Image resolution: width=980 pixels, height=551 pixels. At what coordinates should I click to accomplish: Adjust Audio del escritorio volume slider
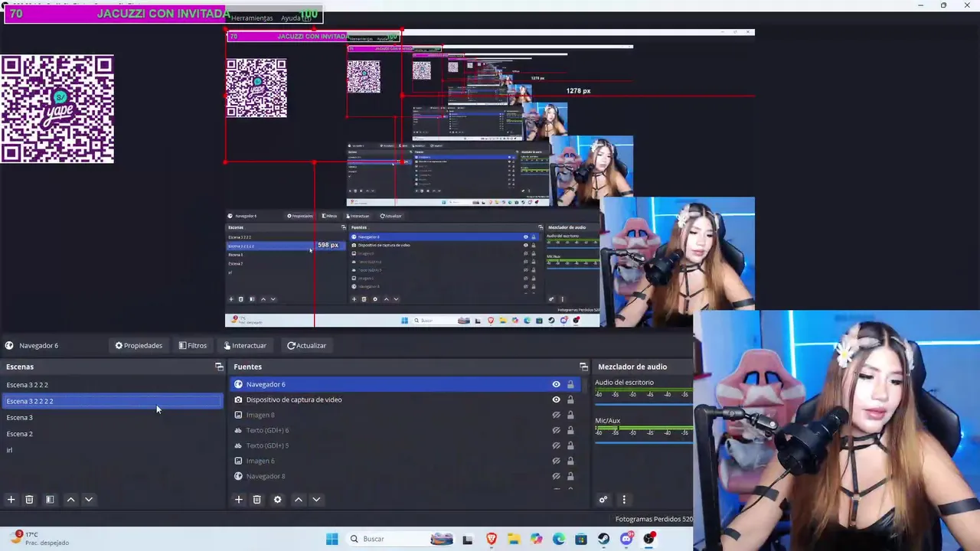click(644, 404)
